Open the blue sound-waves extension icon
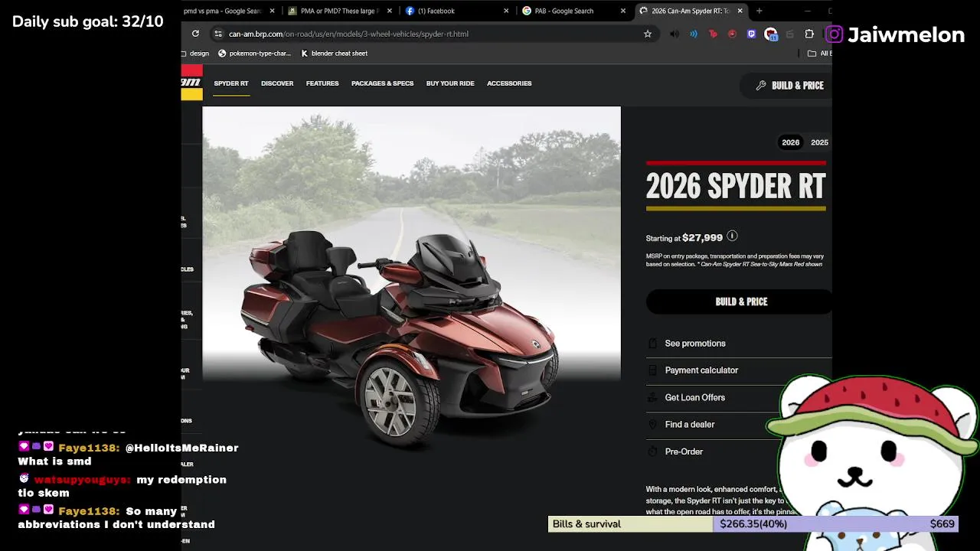 [694, 34]
